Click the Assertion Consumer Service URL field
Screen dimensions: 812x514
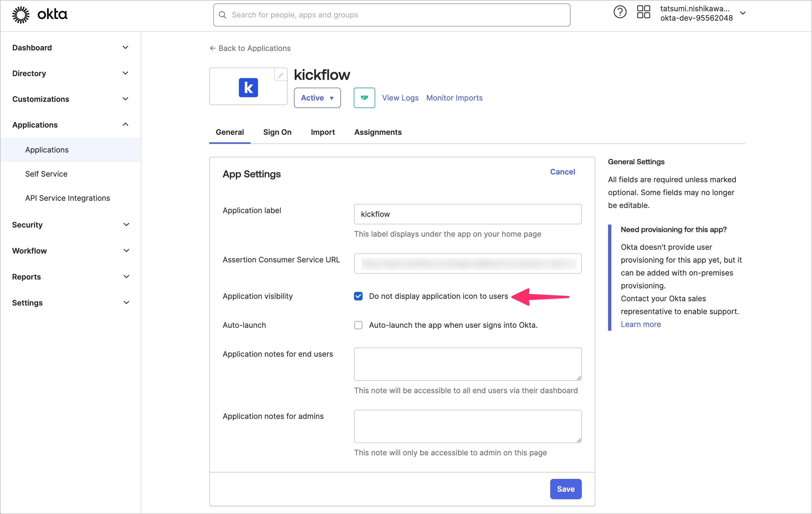pyautogui.click(x=467, y=263)
